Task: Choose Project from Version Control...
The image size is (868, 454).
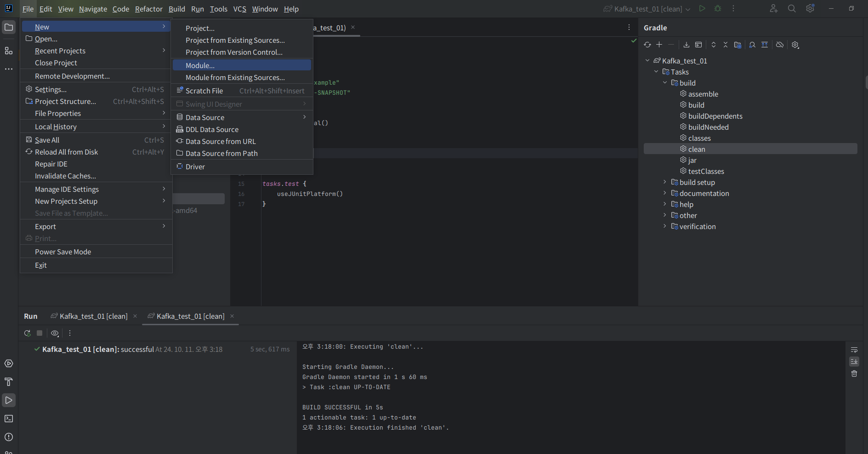Action: (x=242, y=52)
